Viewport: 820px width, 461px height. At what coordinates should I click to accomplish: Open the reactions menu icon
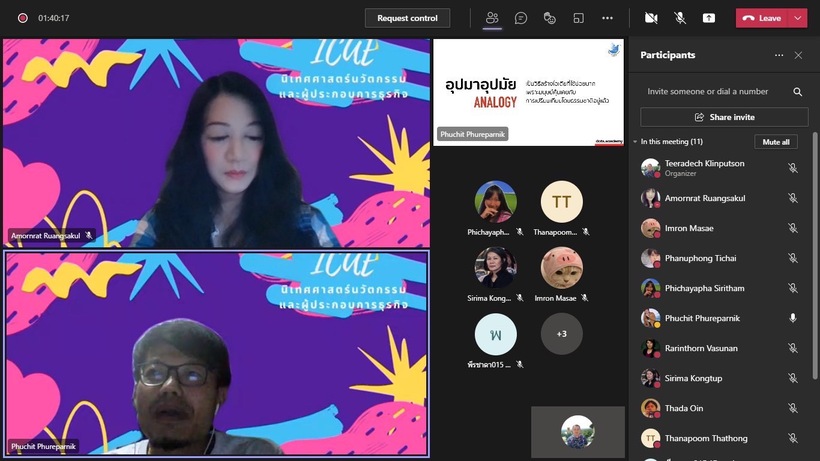[549, 18]
